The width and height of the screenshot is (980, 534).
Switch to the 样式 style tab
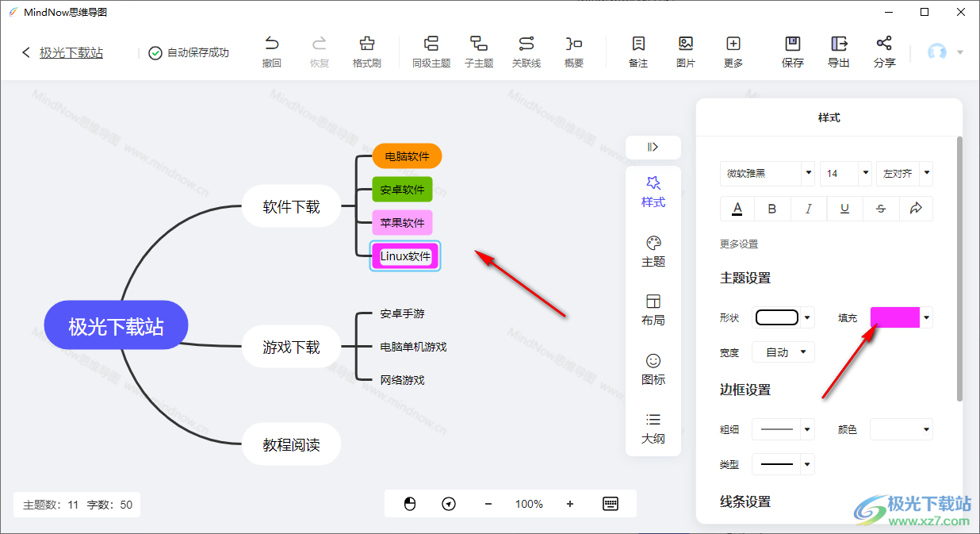653,193
